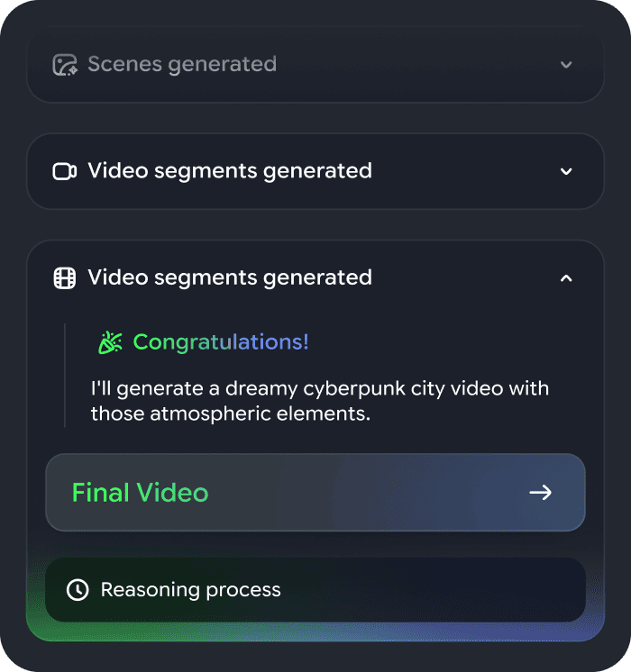The image size is (631, 672).
Task: Click the Congratulations! gradient heading
Action: 221,342
